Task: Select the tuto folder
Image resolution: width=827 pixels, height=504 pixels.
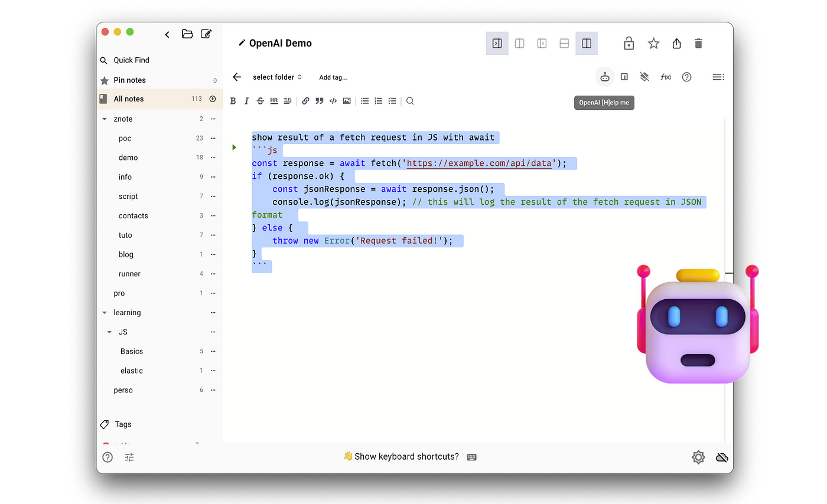Action: pyautogui.click(x=125, y=235)
